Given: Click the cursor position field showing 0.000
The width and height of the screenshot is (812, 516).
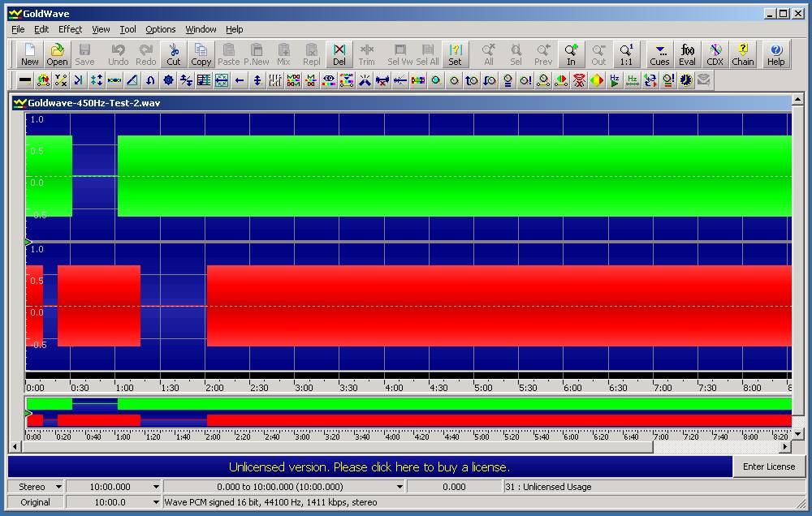Looking at the screenshot, I should coord(454,487).
